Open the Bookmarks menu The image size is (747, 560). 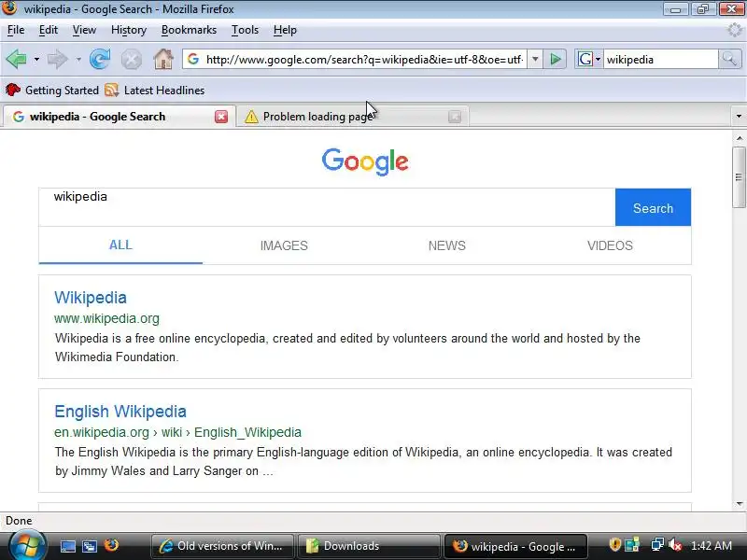point(189,30)
